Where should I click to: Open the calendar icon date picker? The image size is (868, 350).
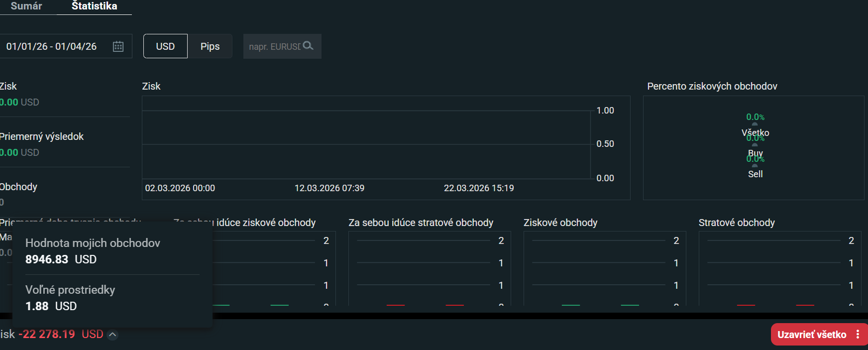(x=118, y=46)
